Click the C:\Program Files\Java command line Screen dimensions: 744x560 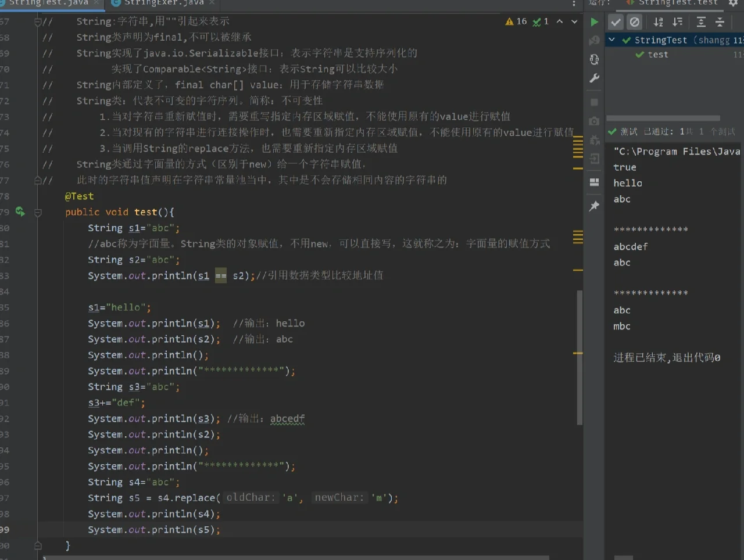(x=677, y=151)
